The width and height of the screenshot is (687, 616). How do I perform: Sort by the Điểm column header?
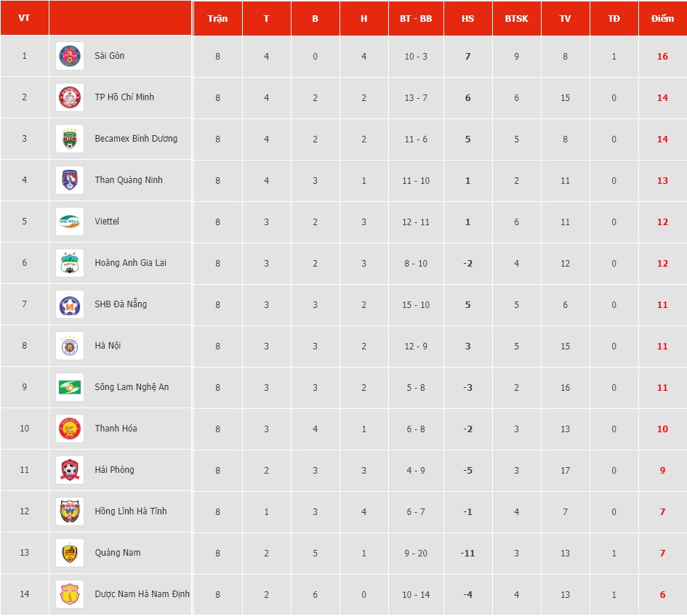coord(662,18)
